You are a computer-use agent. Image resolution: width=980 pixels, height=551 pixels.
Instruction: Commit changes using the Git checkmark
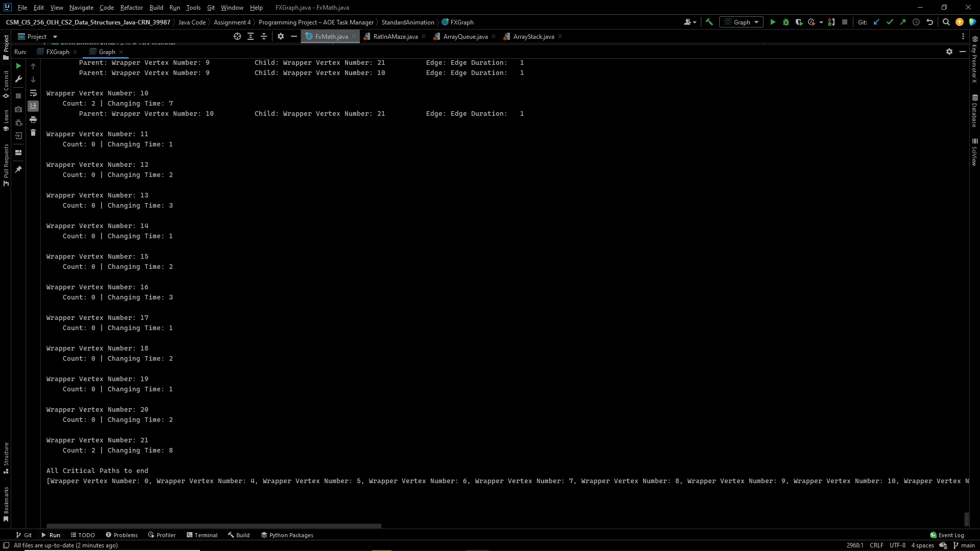890,22
